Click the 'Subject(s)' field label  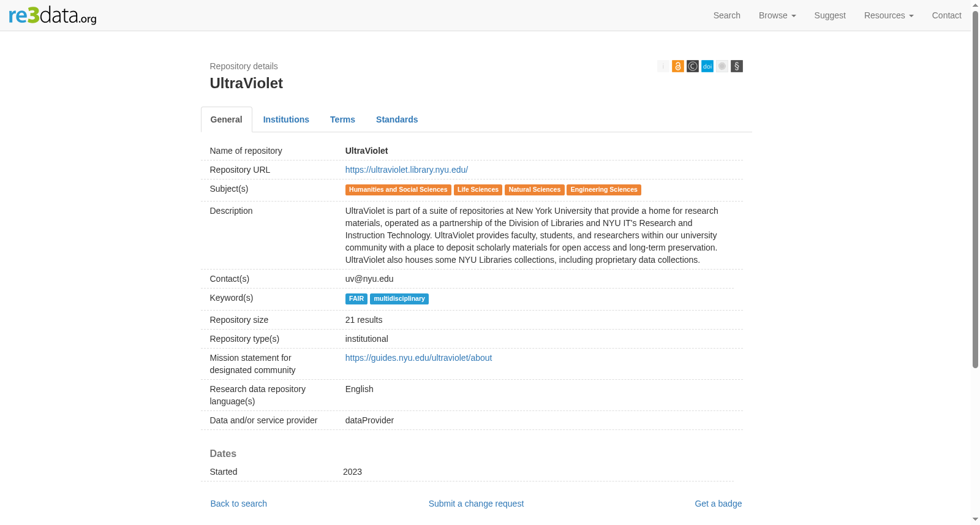click(x=229, y=189)
